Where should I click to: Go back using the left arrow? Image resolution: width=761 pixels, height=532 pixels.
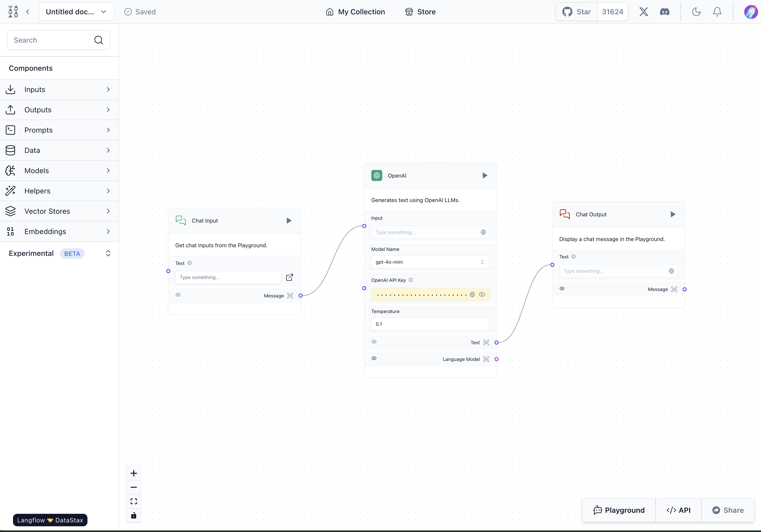click(x=28, y=12)
